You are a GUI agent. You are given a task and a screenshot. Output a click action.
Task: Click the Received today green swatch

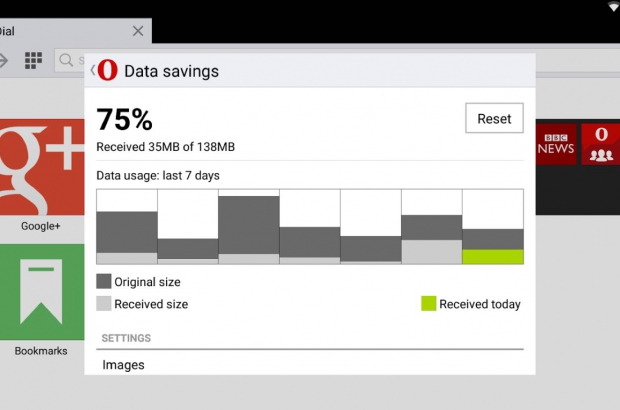428,304
